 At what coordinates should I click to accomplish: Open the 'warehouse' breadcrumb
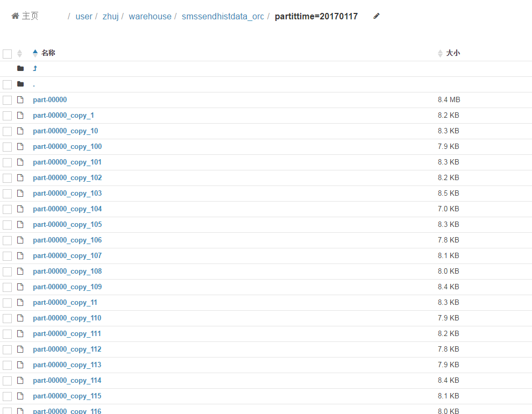pos(150,16)
